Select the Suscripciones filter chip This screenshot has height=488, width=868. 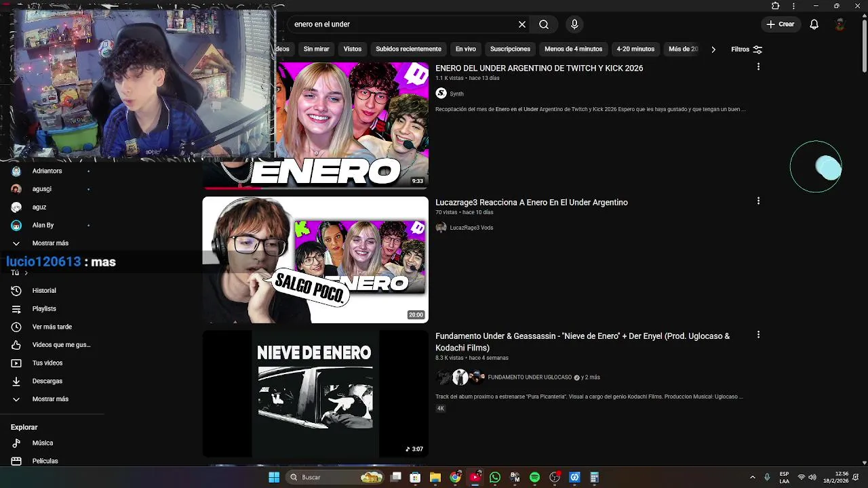pos(510,49)
